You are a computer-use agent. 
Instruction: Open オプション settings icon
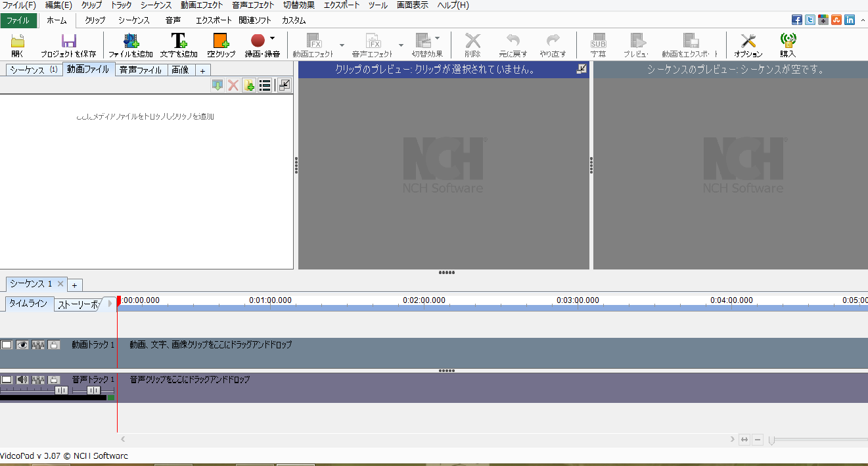[748, 41]
